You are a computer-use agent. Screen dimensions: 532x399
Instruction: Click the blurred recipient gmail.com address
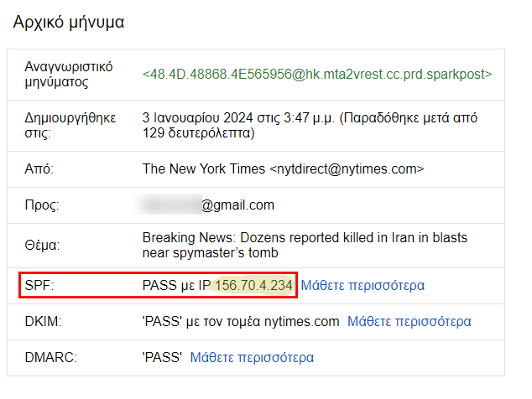click(x=205, y=205)
